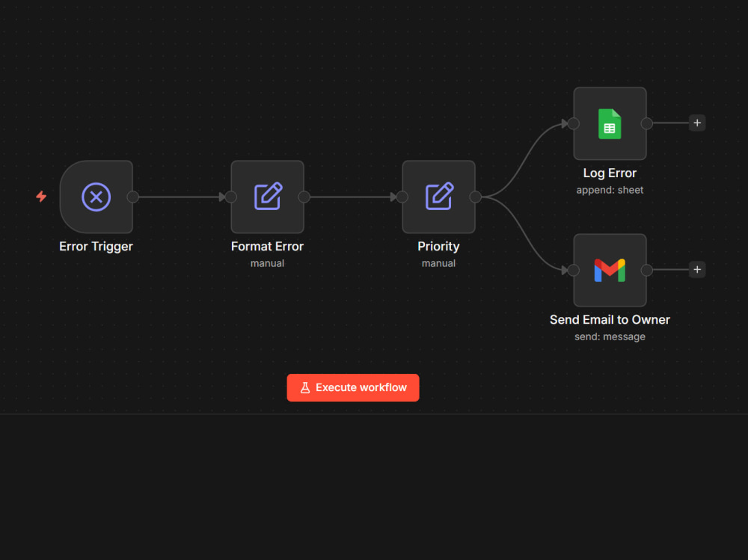Click the "Error Trigger" label
The height and width of the screenshot is (560, 748).
pyautogui.click(x=96, y=246)
